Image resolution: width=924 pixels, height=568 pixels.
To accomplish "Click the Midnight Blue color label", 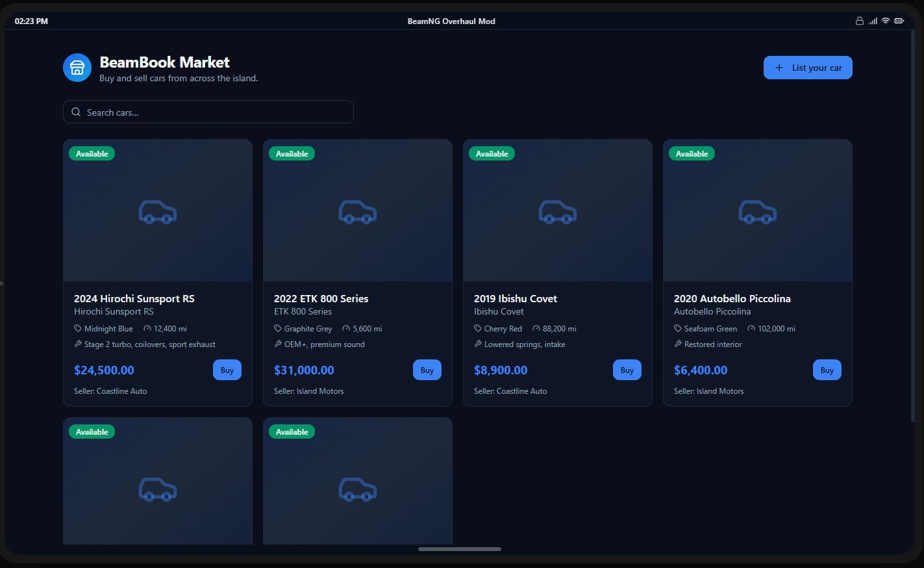I will (108, 328).
